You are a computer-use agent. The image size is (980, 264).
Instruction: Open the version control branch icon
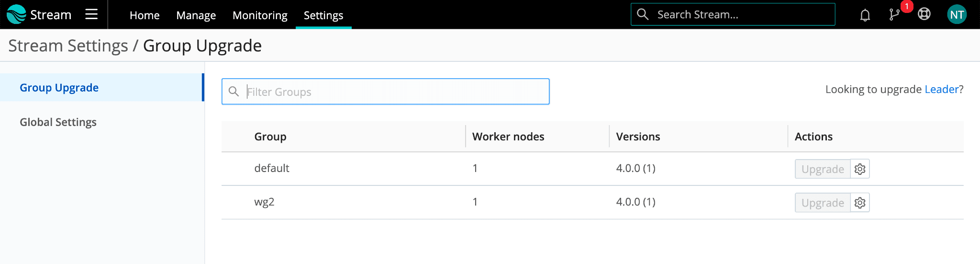click(x=894, y=15)
